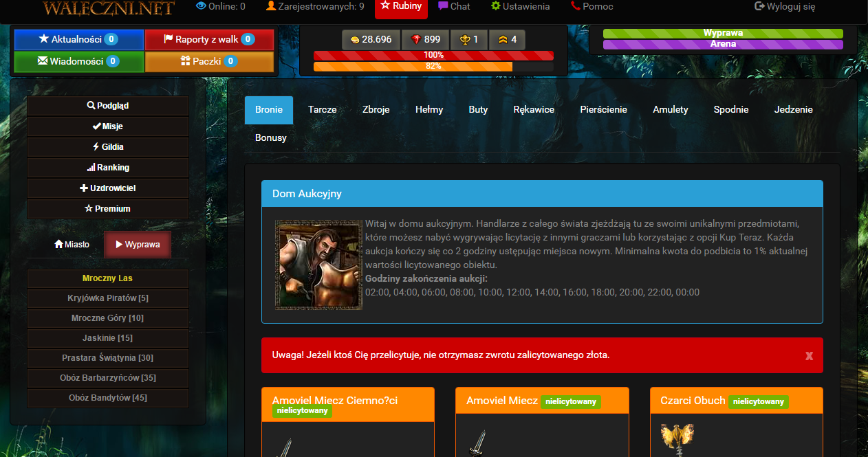Click the Zarejestrowanych user icon

[270, 6]
